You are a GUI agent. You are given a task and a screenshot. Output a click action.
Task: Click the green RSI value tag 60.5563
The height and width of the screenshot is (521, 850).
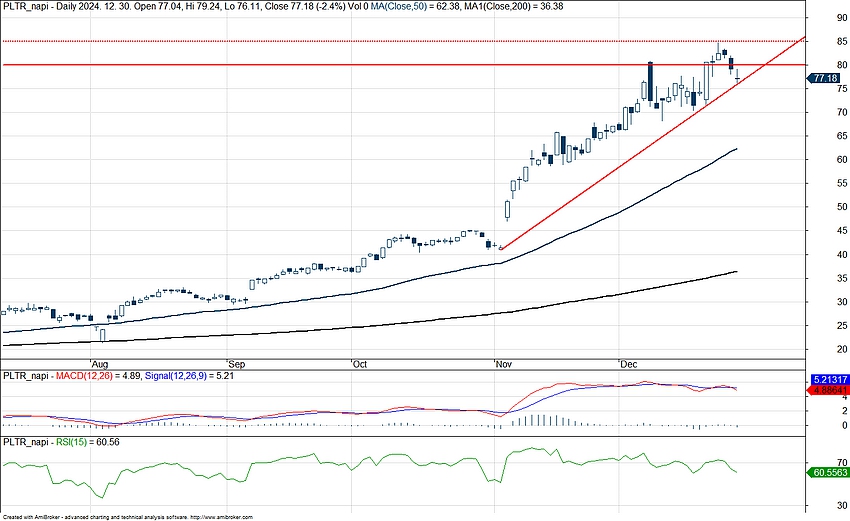[x=829, y=473]
